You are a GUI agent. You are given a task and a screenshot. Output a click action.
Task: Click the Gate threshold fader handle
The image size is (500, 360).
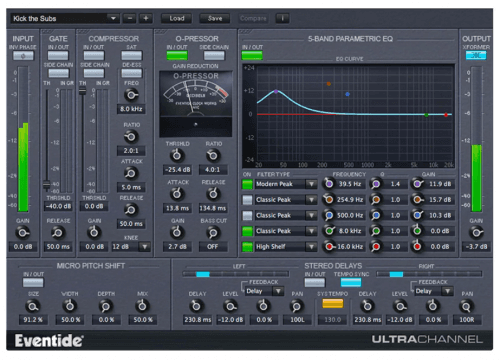click(47, 185)
